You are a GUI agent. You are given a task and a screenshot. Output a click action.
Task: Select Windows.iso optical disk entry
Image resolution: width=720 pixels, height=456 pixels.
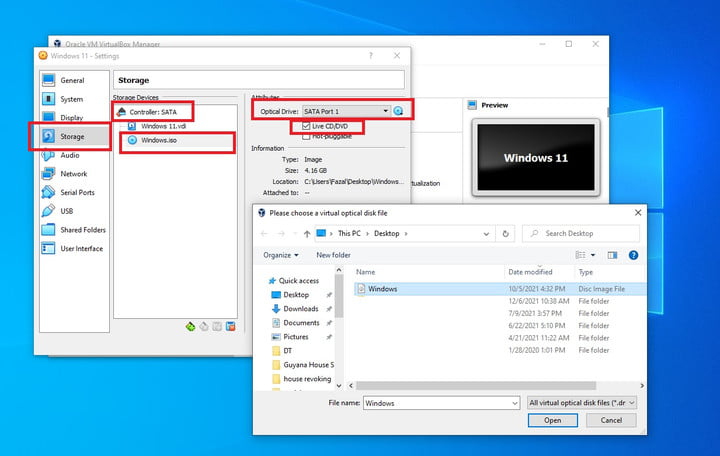click(158, 140)
